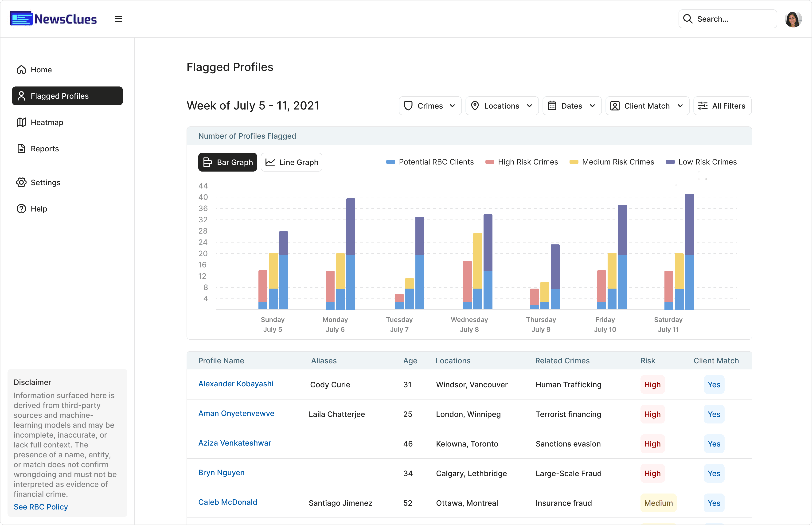Select the Flagged Profiles menu item

(67, 96)
